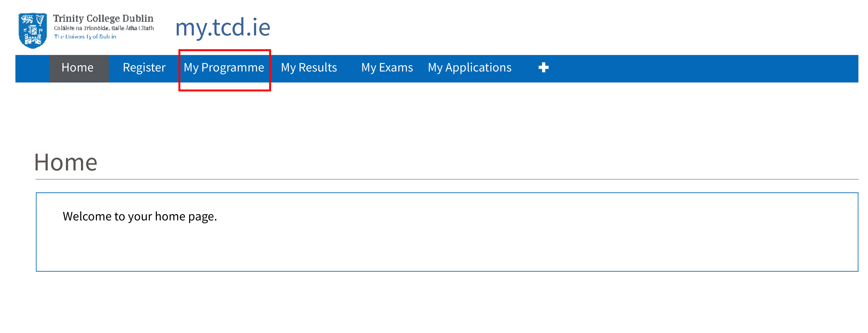Image resolution: width=868 pixels, height=333 pixels.
Task: Click blank space below the welcome panel
Action: click(x=438, y=303)
